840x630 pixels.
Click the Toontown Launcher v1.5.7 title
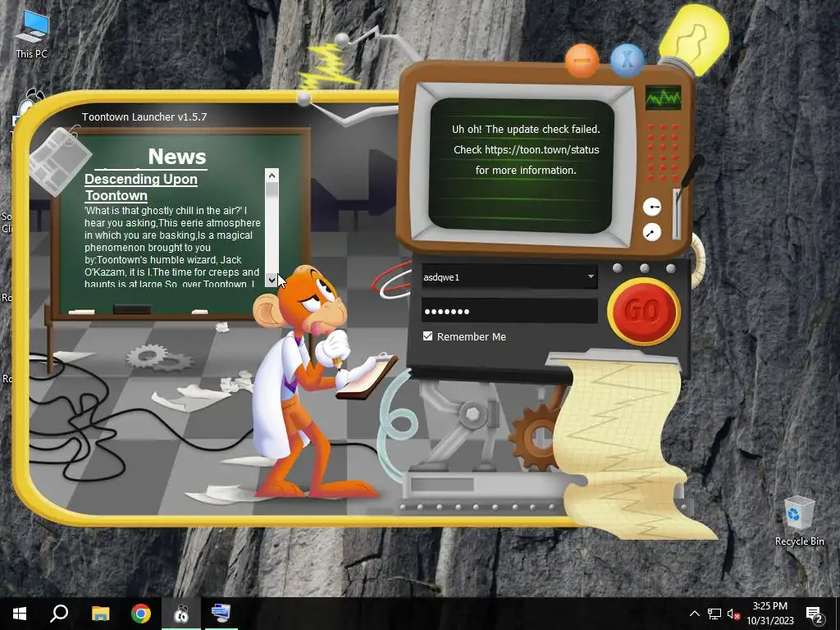144,116
